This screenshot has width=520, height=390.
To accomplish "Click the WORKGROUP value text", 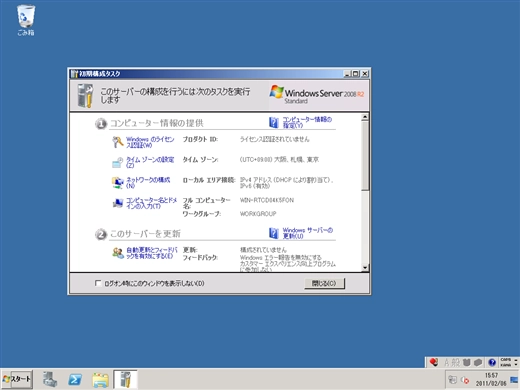I will 258,214.
